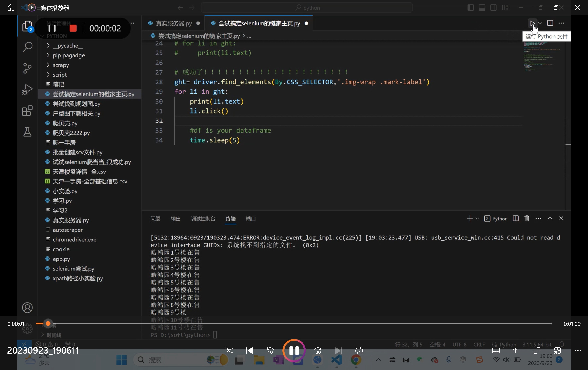Screen dimensions: 588x370
Task: Open Run and Debug view
Action: (x=27, y=89)
